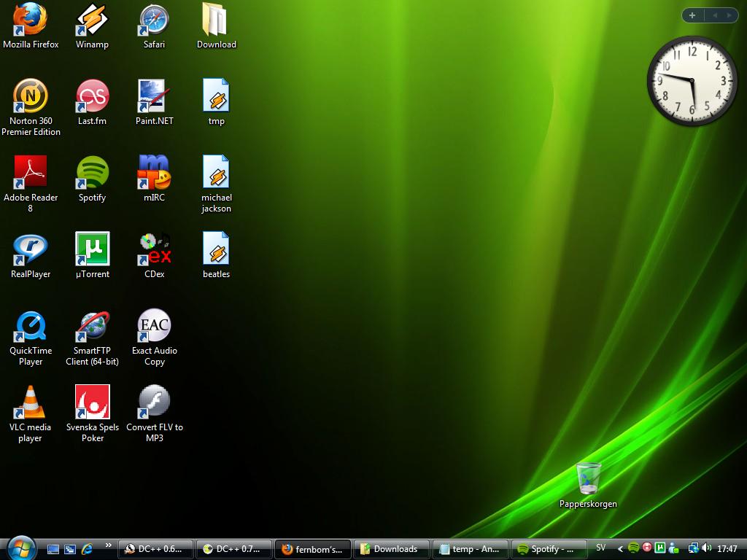Click the µTorrent system tray icon
The width and height of the screenshot is (747, 560).
coord(660,548)
